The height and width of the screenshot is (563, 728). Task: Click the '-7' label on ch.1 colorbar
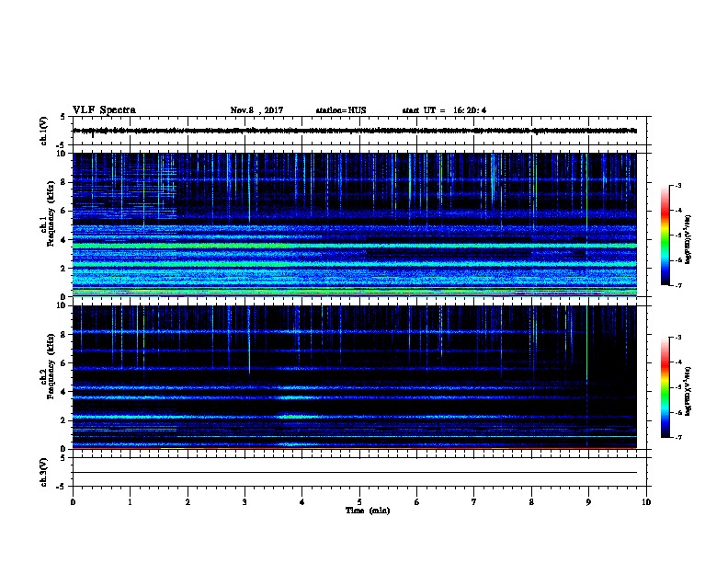pos(678,285)
